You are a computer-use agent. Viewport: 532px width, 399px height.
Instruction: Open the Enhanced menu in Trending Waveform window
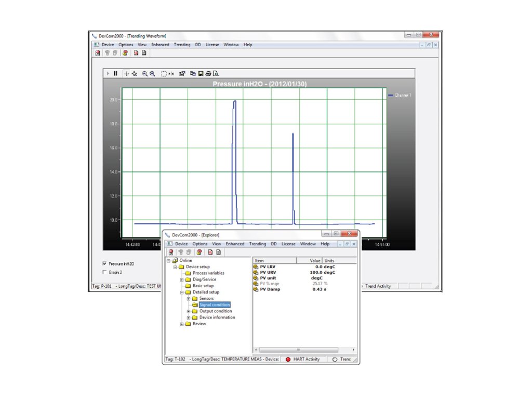point(160,45)
